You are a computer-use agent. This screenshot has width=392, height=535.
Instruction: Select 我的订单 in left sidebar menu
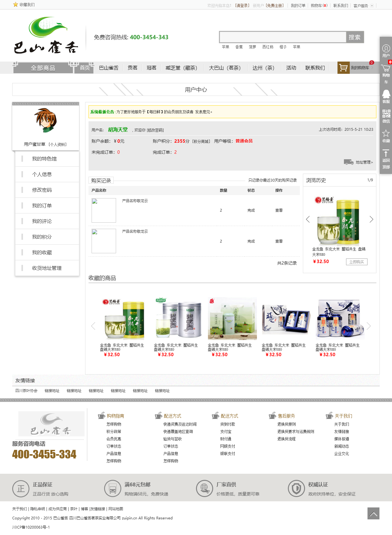[x=42, y=205]
